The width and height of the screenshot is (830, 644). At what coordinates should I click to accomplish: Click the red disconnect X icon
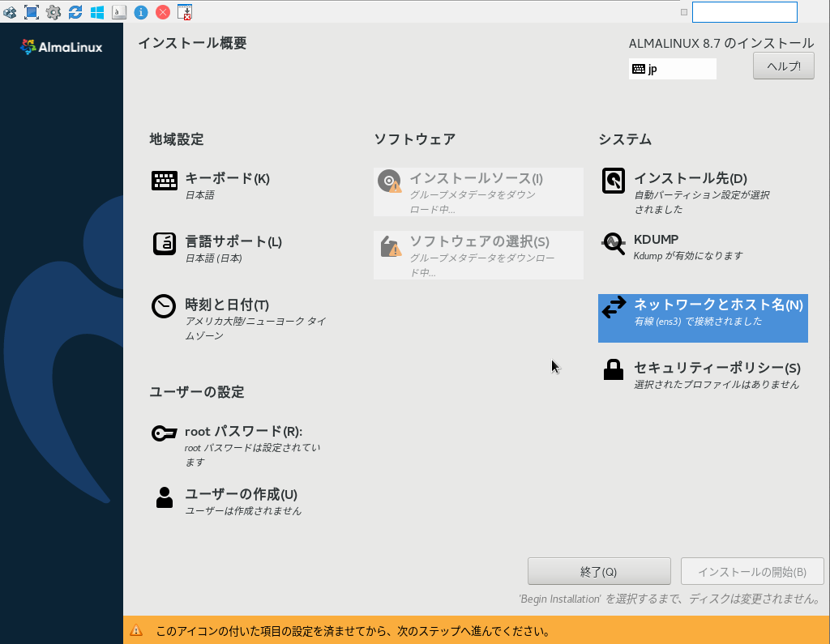point(163,11)
